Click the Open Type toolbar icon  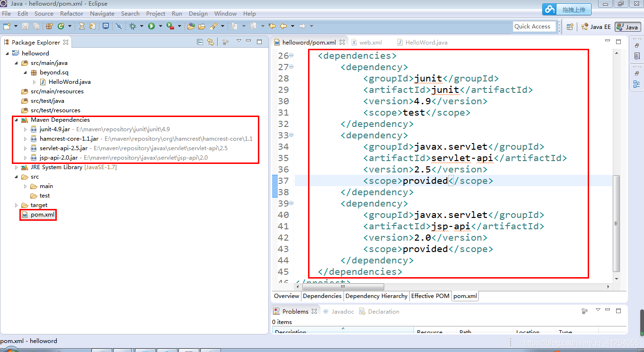(81, 26)
